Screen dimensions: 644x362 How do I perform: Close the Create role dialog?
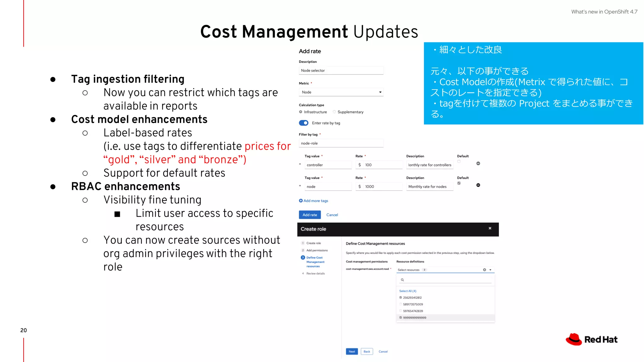coord(490,228)
